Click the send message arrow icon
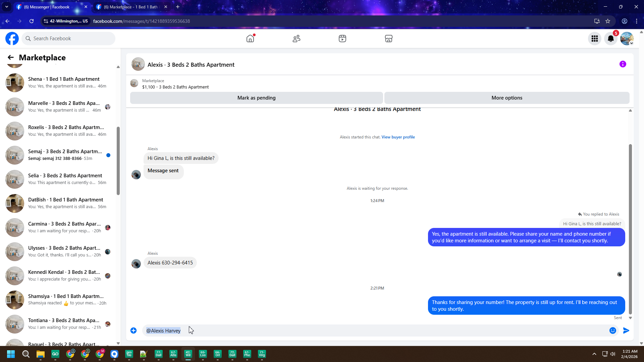Image resolution: width=644 pixels, height=362 pixels. coord(626,330)
